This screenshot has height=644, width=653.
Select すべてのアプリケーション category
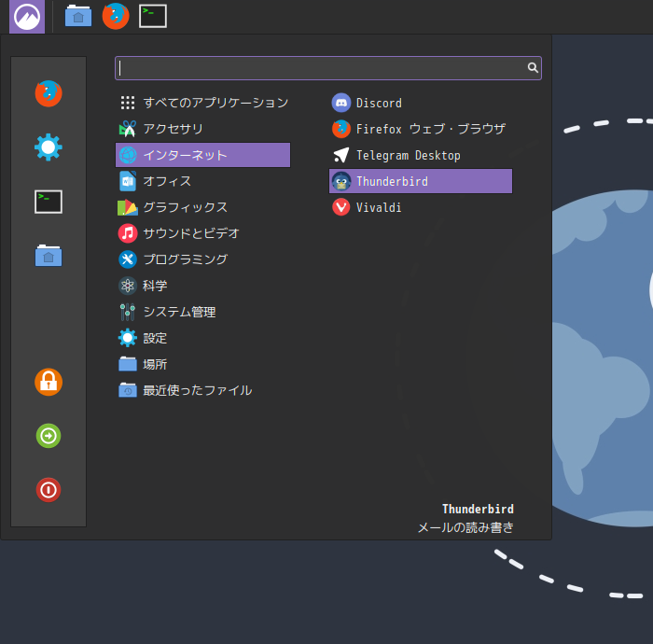202,103
